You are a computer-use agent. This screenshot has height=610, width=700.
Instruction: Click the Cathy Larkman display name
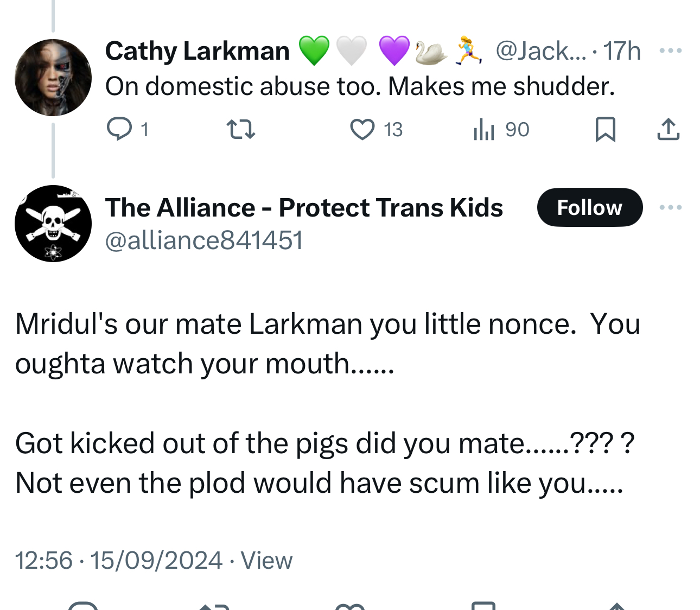pyautogui.click(x=198, y=51)
